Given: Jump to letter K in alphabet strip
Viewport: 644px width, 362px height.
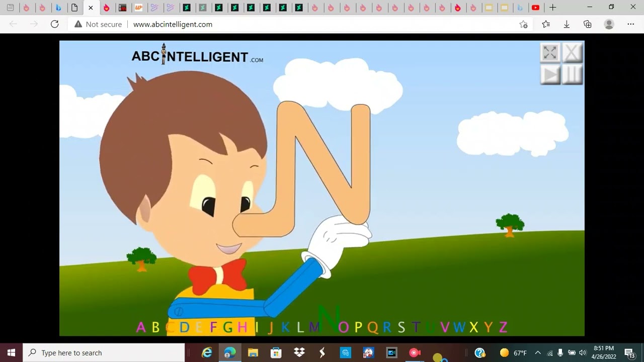Looking at the screenshot, I should point(285,328).
